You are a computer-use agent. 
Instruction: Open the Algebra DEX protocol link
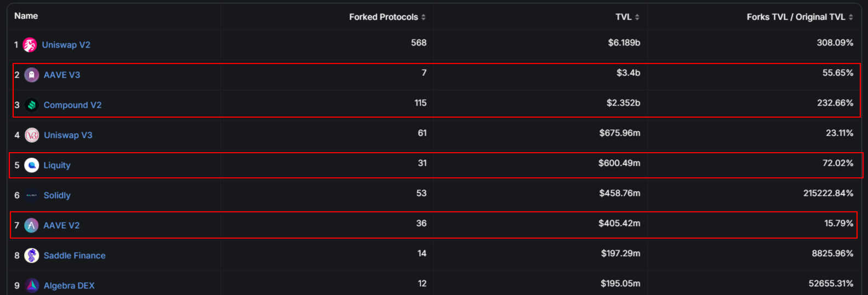69,286
